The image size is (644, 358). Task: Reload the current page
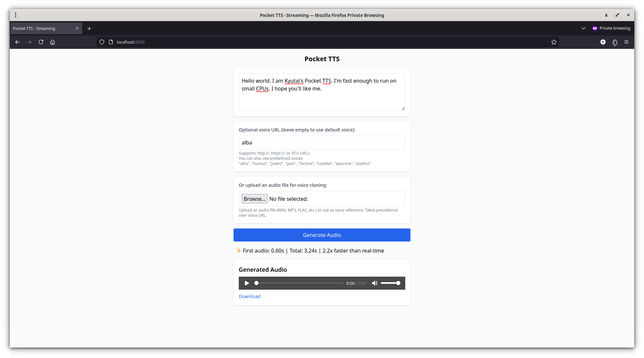pos(41,42)
